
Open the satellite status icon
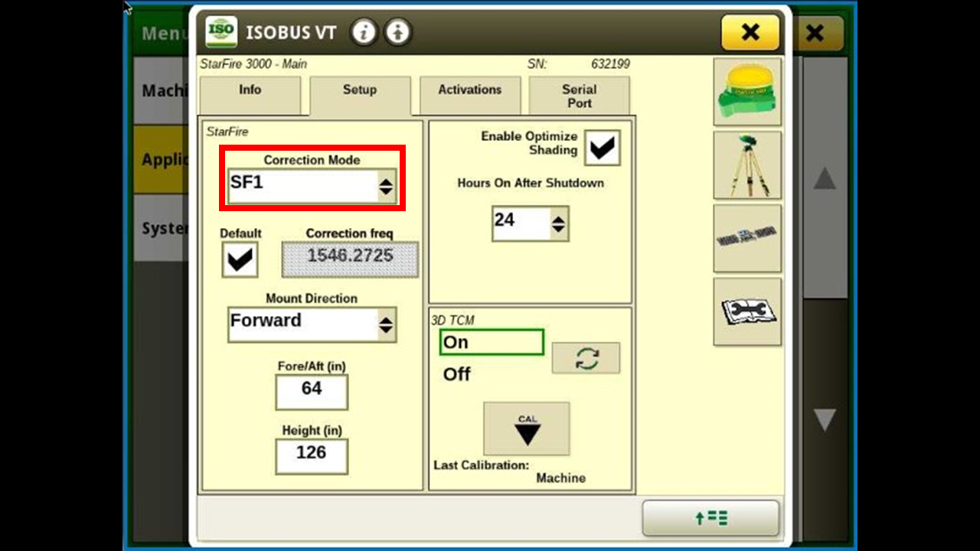tap(747, 238)
